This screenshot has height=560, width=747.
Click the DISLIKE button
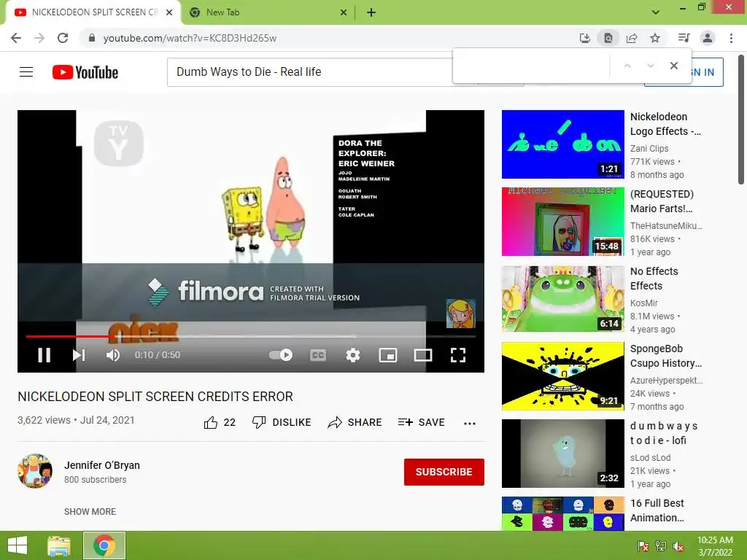282,422
